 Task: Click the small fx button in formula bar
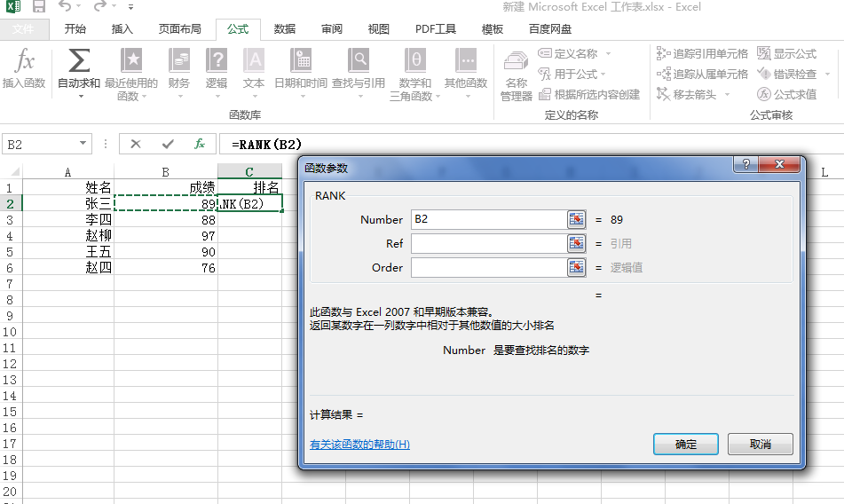(200, 144)
